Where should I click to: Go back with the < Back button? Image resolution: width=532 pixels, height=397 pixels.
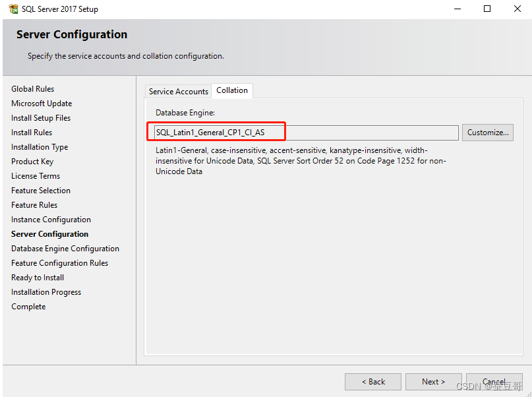coord(373,382)
